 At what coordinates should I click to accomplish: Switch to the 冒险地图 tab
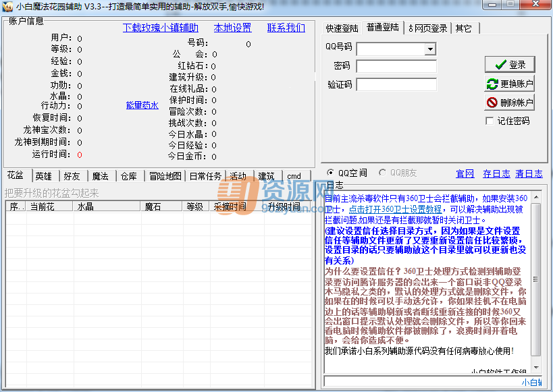point(165,176)
